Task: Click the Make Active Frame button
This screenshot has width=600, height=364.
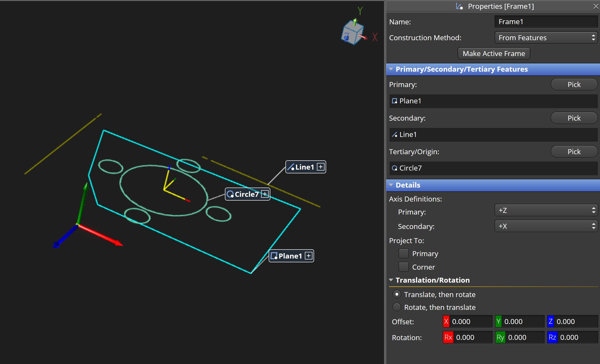Action: point(493,53)
